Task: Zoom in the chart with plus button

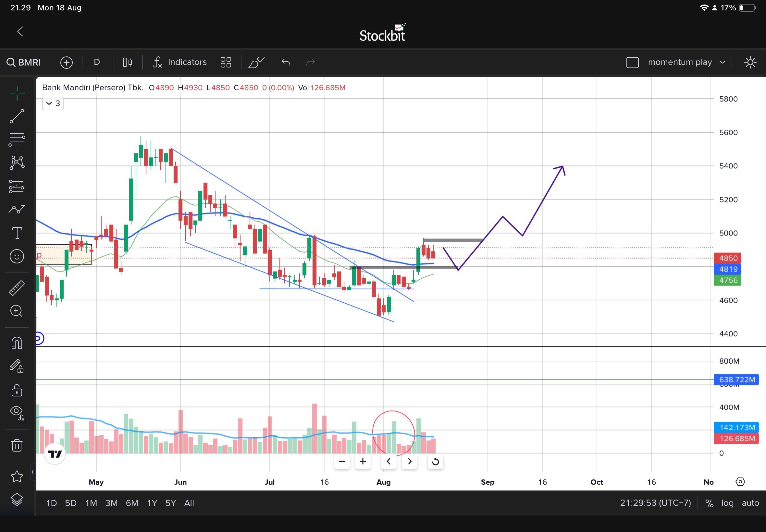Action: click(x=363, y=461)
